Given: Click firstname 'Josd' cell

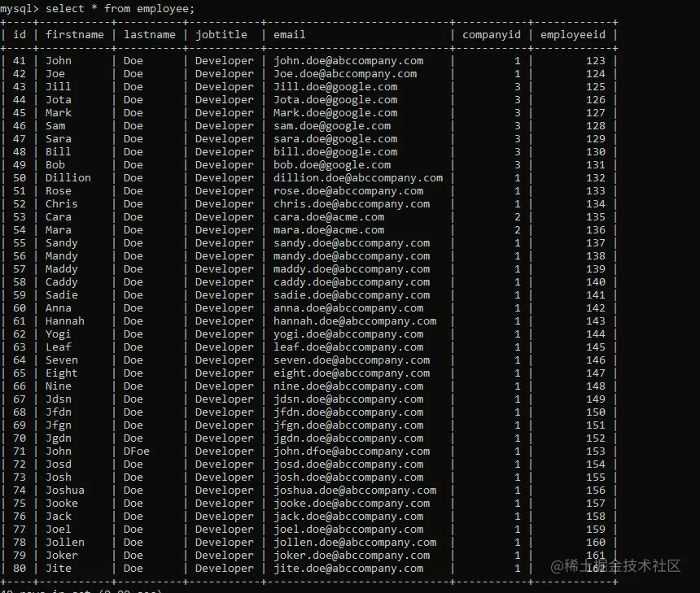Looking at the screenshot, I should (x=58, y=464).
